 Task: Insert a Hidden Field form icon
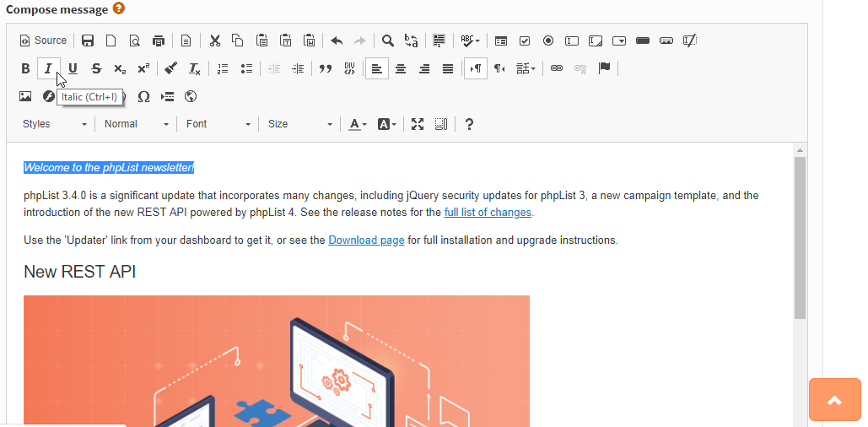(690, 41)
